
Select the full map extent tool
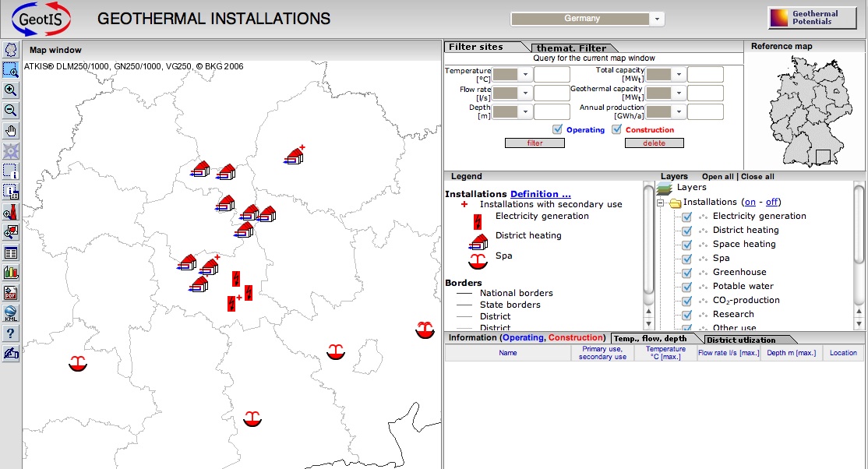10,49
